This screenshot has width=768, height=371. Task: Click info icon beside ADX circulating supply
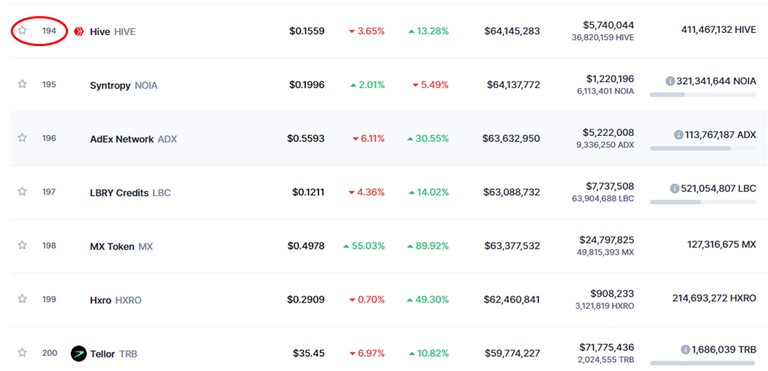click(678, 135)
